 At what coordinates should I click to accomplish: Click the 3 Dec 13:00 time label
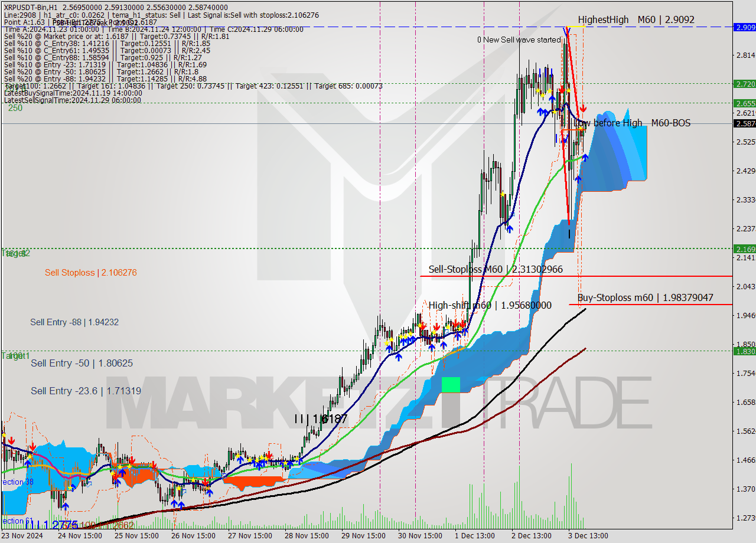pos(588,536)
